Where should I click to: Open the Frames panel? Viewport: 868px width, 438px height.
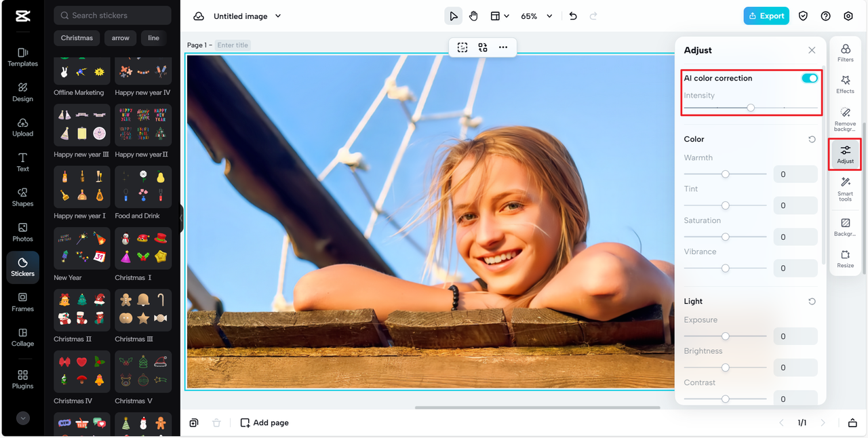(22, 302)
